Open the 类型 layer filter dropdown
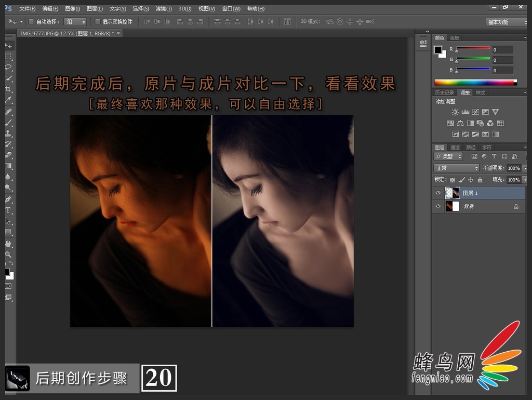Image resolution: width=532 pixels, height=400 pixels. tap(448, 156)
